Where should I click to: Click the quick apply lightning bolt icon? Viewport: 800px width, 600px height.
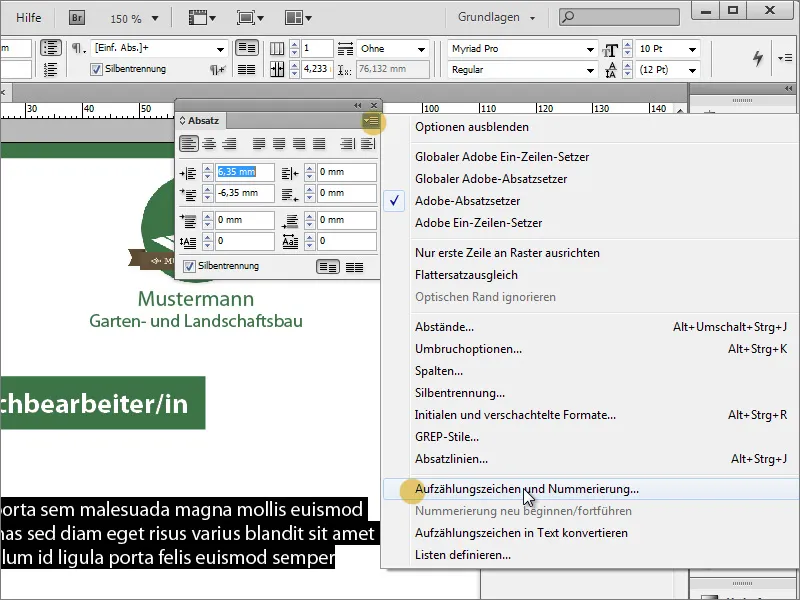tap(758, 58)
